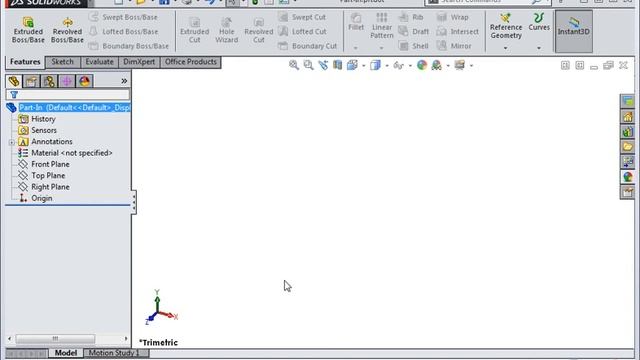Open the Reference Geometry tool
Viewport: 640px width, 360px height.
click(x=506, y=25)
